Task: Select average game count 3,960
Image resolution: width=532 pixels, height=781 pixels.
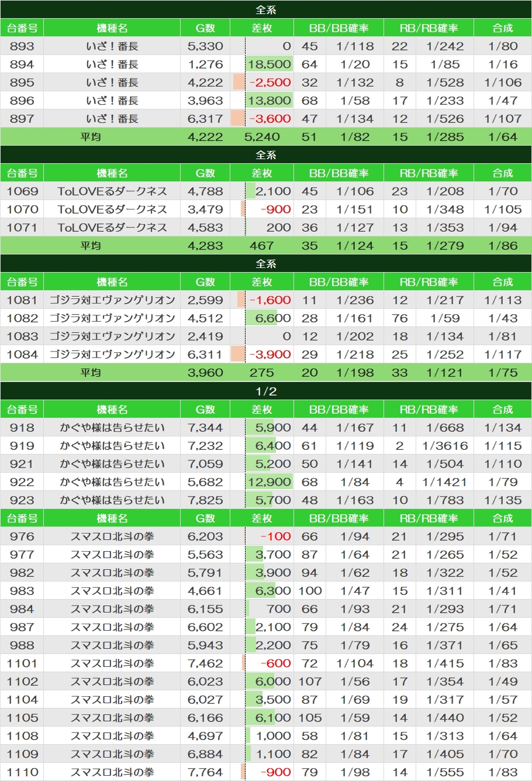Action: tap(205, 373)
